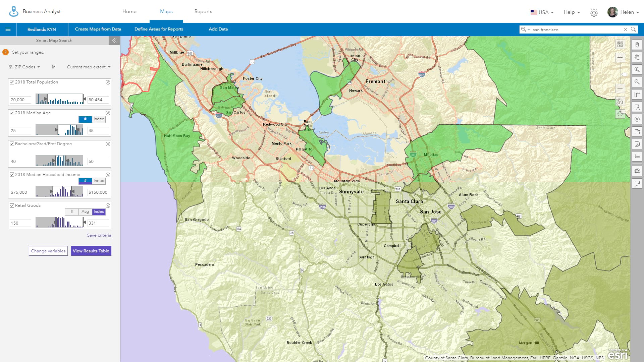Open the USA country selector

click(542, 12)
